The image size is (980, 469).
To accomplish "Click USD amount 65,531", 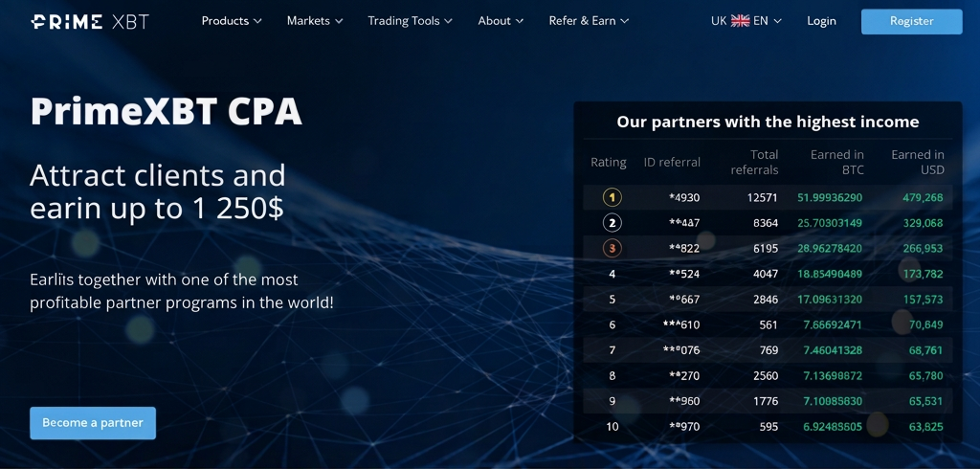I will click(x=925, y=401).
